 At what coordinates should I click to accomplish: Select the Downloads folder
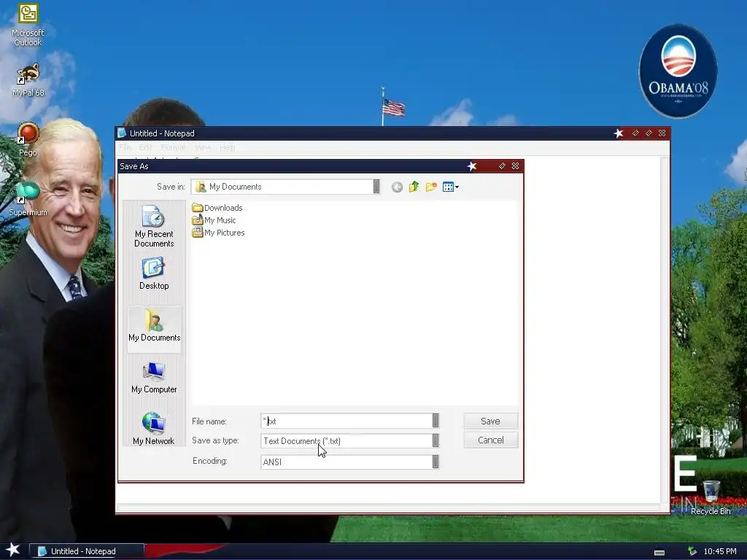pyautogui.click(x=217, y=208)
